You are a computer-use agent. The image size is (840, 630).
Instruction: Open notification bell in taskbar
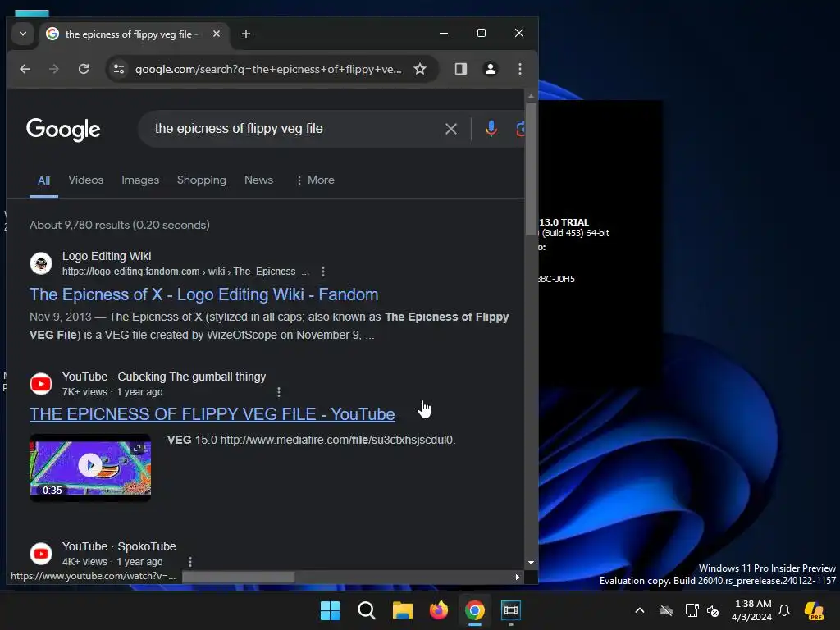point(784,610)
